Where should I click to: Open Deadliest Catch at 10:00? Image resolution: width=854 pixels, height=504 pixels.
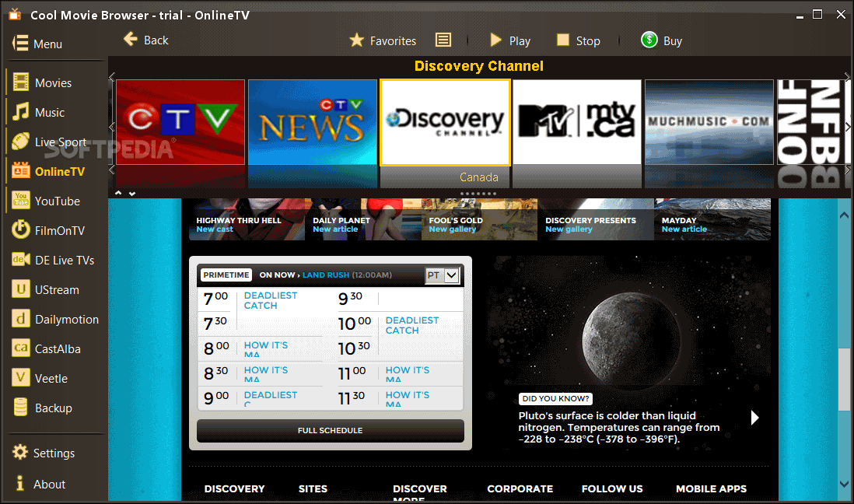pyautogui.click(x=412, y=325)
